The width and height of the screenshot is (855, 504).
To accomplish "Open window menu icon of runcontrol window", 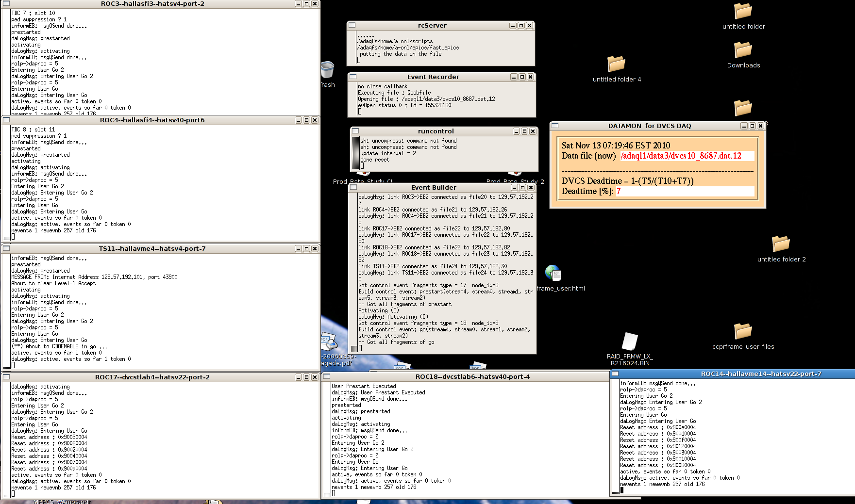I will (355, 131).
